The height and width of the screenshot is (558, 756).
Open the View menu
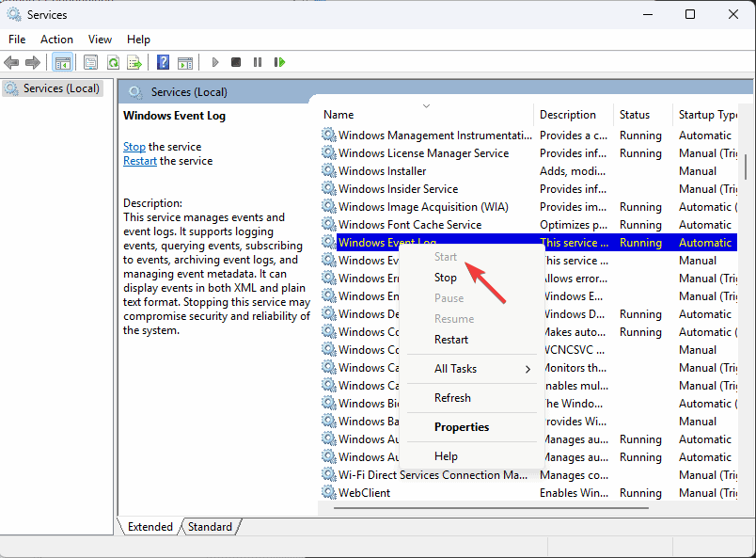click(x=100, y=40)
